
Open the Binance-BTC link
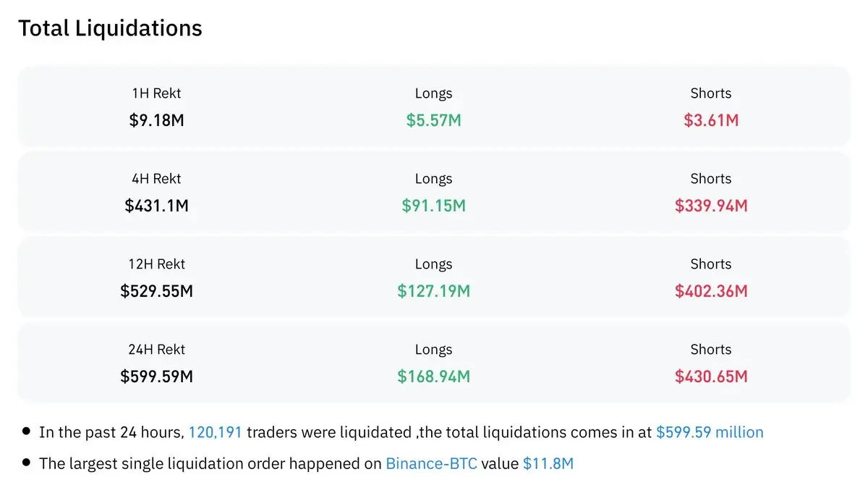pos(431,463)
